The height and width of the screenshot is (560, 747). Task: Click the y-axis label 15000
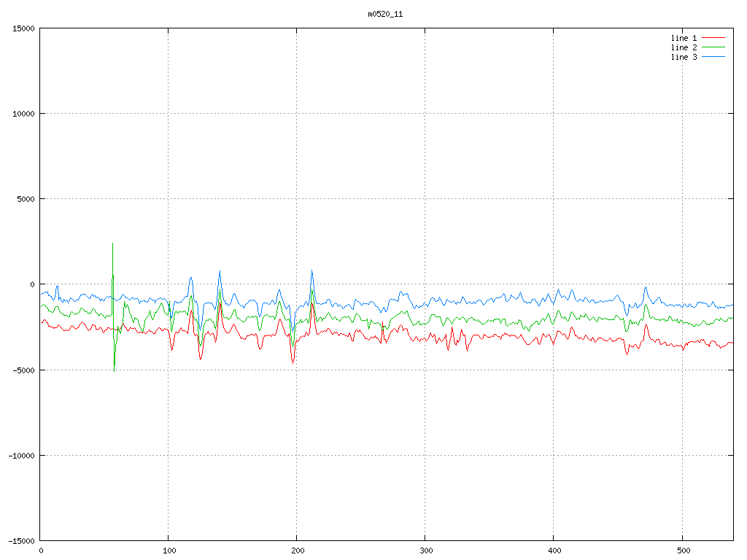(x=24, y=28)
